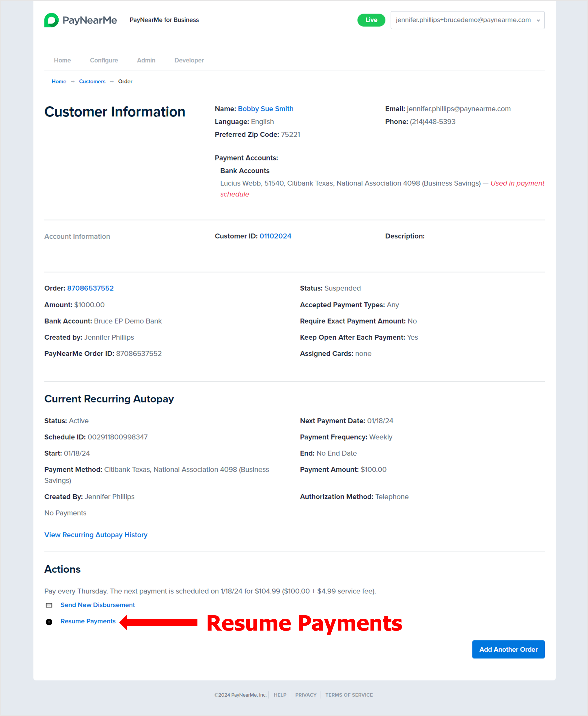588x716 pixels.
Task: Click Send New Disbursement link
Action: [x=98, y=605]
